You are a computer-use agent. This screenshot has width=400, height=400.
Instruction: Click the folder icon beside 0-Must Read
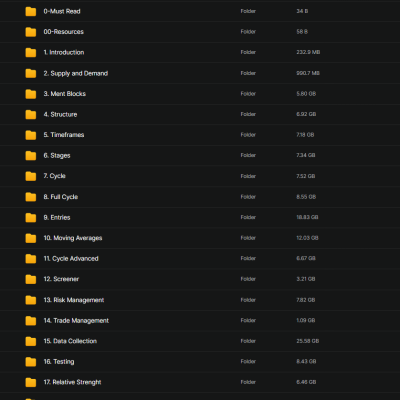[x=31, y=11]
